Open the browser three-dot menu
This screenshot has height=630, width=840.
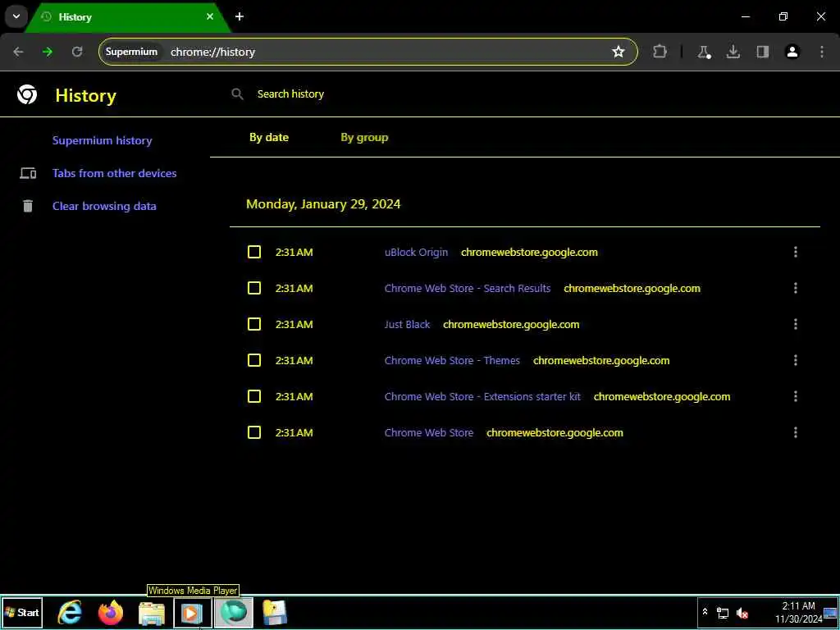822,52
